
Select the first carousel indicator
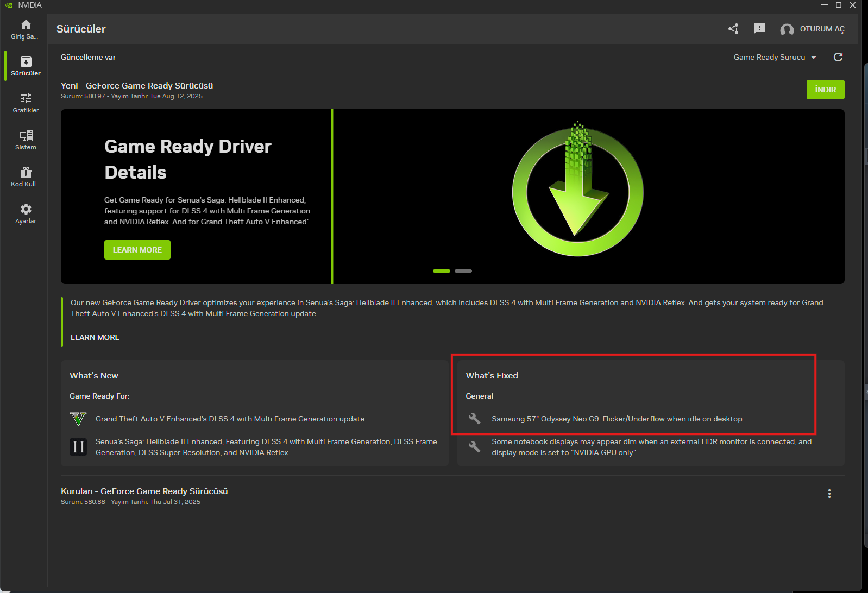(x=442, y=271)
